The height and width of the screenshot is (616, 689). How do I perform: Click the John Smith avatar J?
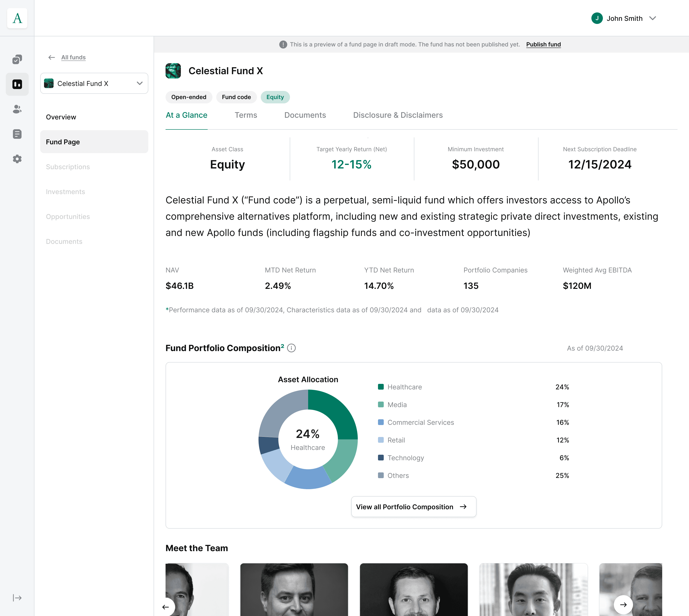[x=597, y=18]
